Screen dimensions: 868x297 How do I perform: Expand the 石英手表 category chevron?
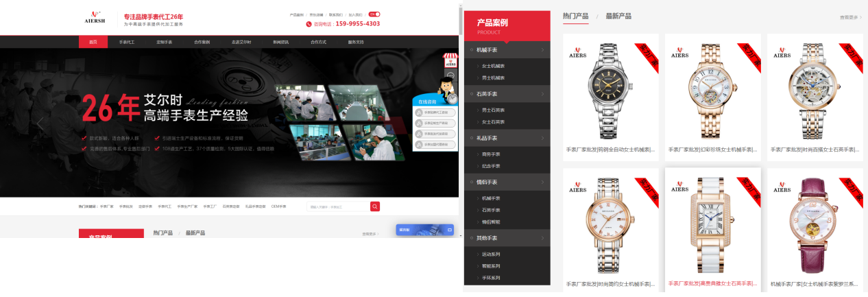pyautogui.click(x=542, y=94)
